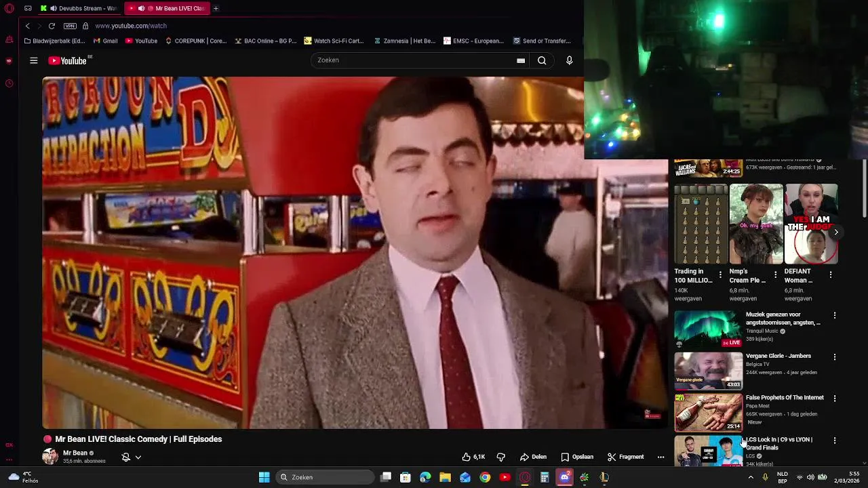Open Nmp's Cream Pie short thumbnail
Screen dimensions: 868x488
coord(756,224)
